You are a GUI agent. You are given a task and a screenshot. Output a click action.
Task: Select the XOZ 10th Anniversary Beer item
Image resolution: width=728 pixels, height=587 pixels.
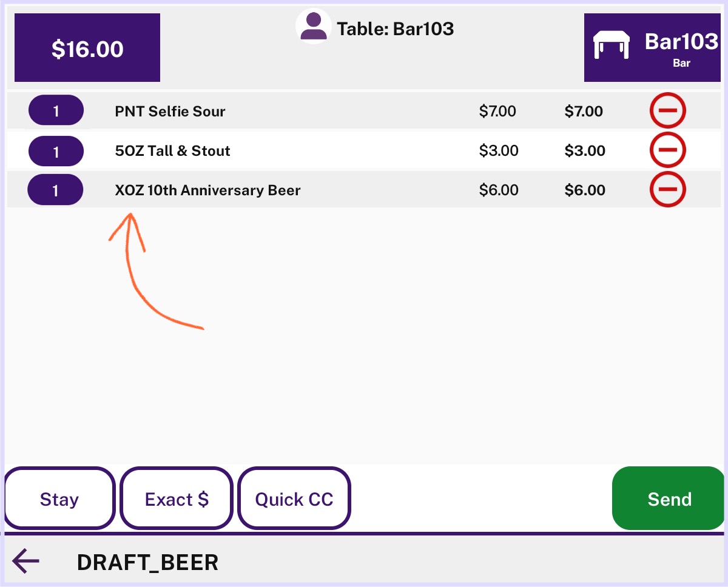(364, 189)
